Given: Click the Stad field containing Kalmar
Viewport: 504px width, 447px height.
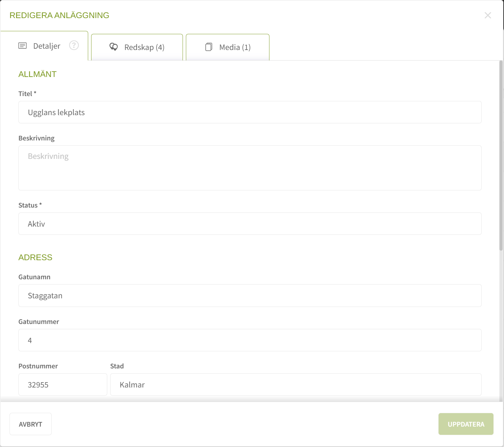Looking at the screenshot, I should (x=295, y=385).
